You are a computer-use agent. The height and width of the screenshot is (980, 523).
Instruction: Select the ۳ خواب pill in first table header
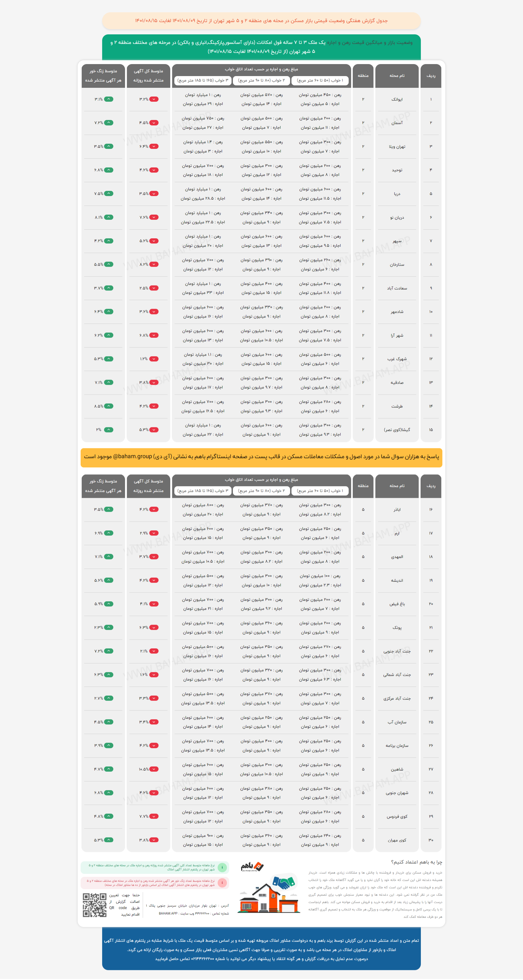coord(203,81)
